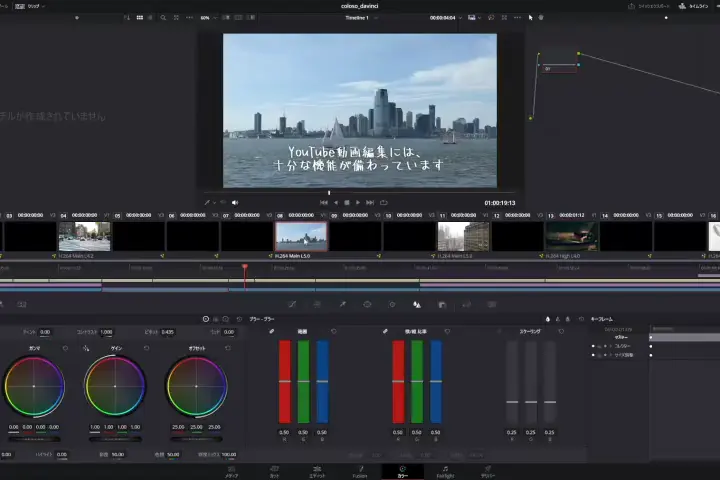Open the Quick Export button
720x480 pixels.
click(x=649, y=6)
